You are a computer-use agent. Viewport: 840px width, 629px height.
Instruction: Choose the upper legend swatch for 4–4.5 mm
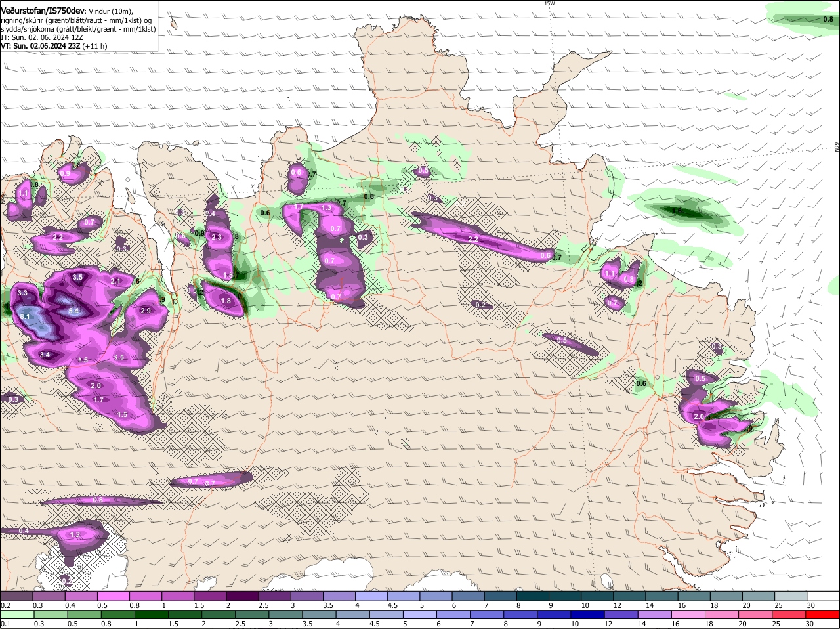click(372, 596)
